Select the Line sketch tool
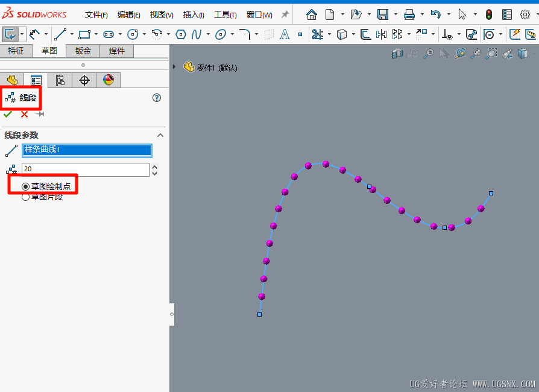 [x=60, y=34]
